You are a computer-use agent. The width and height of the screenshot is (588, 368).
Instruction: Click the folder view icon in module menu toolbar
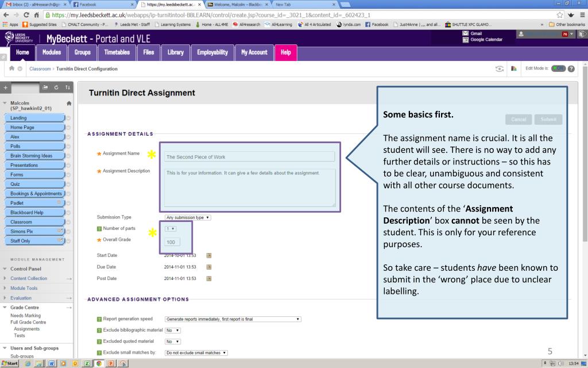45,87
